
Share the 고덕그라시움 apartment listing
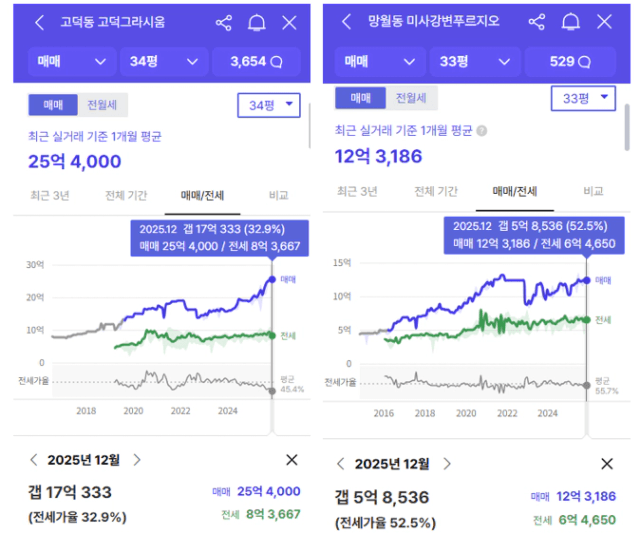click(x=224, y=22)
